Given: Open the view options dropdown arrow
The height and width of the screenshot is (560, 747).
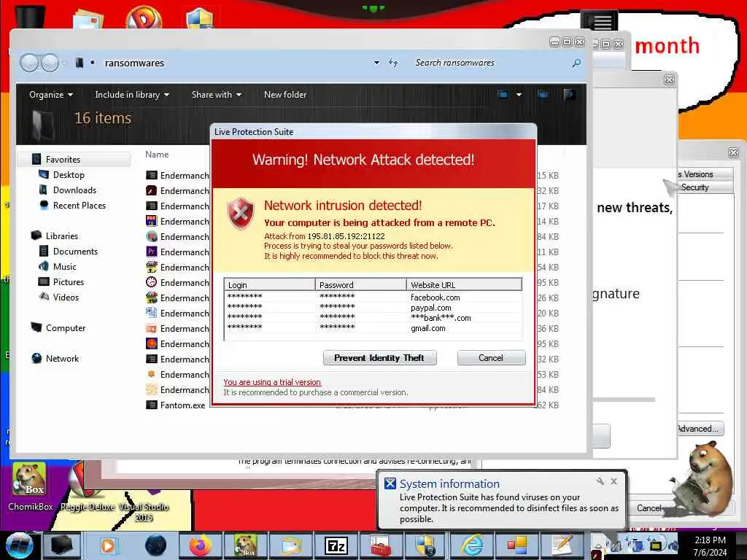Looking at the screenshot, I should click(x=519, y=94).
